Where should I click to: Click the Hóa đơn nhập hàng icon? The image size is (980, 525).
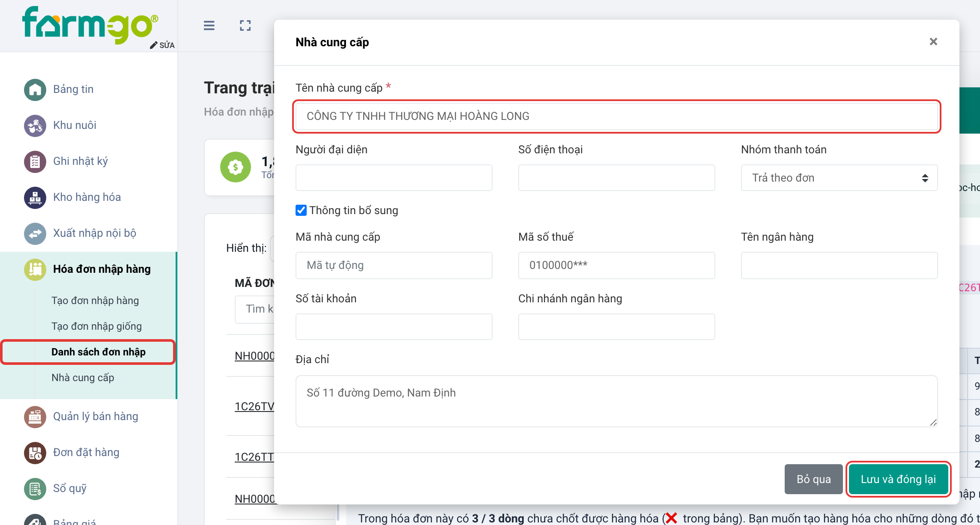(35, 269)
